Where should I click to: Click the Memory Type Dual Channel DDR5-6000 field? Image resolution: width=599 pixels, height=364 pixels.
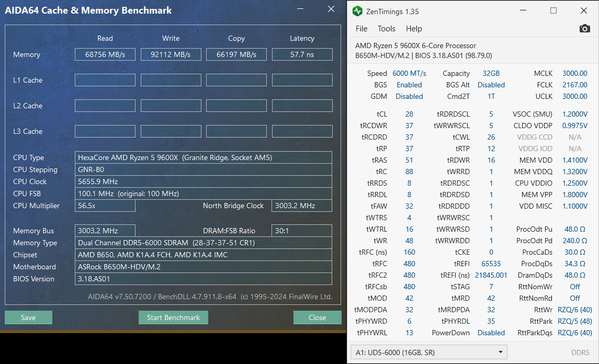[203, 243]
